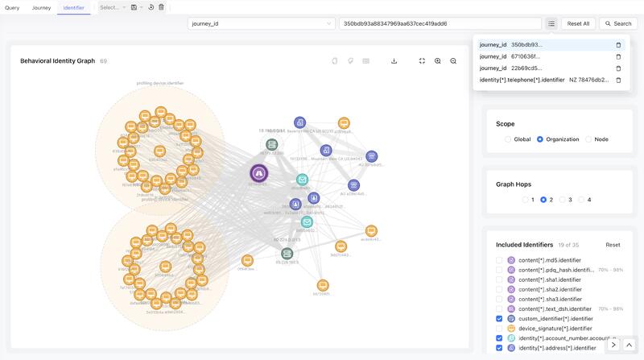Check the content[*].md5.identifier checkbox
Viewport: 644px width, 360px height.
pyautogui.click(x=499, y=260)
